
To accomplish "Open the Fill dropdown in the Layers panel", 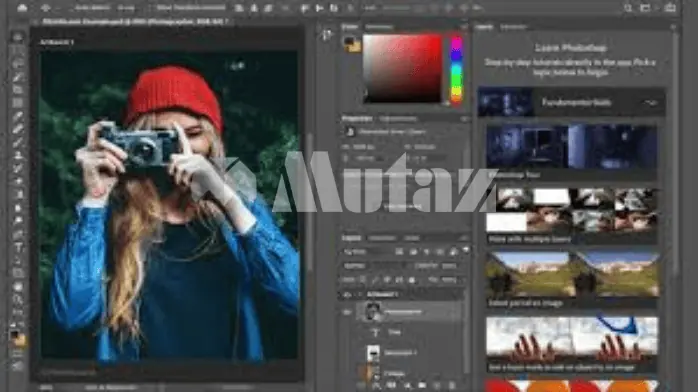I will point(449,280).
